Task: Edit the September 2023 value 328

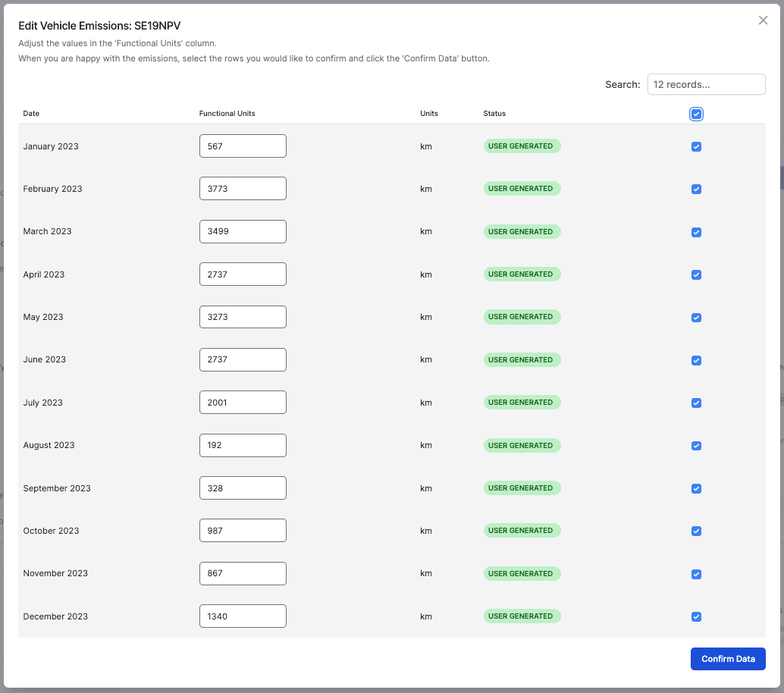Action: (243, 488)
